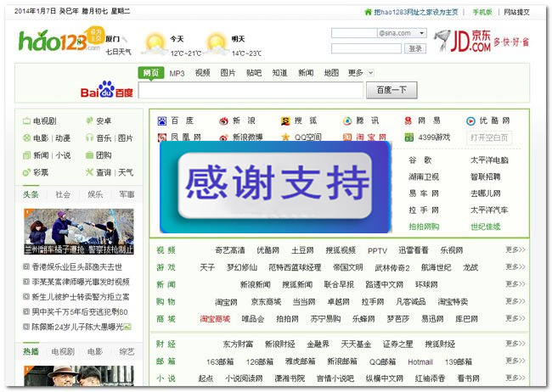This screenshot has height=392, width=552.
Task: Click the 音乐 headphones icon
Action: [89, 137]
